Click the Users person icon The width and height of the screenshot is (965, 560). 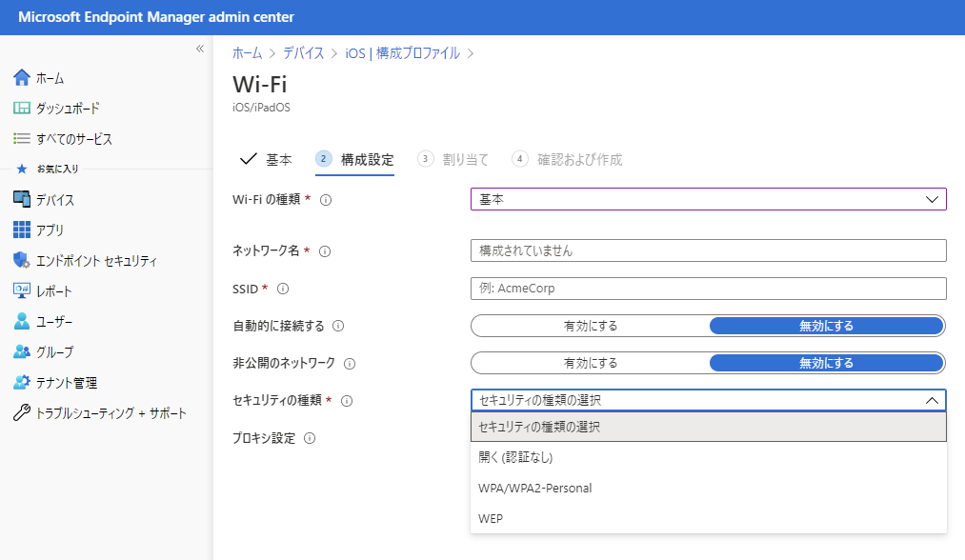(x=22, y=321)
